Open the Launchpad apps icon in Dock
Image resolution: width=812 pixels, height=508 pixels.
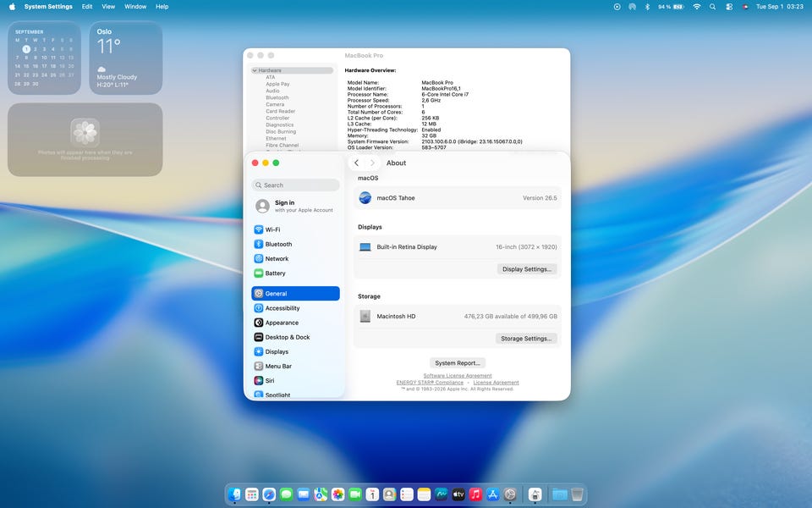(252, 494)
